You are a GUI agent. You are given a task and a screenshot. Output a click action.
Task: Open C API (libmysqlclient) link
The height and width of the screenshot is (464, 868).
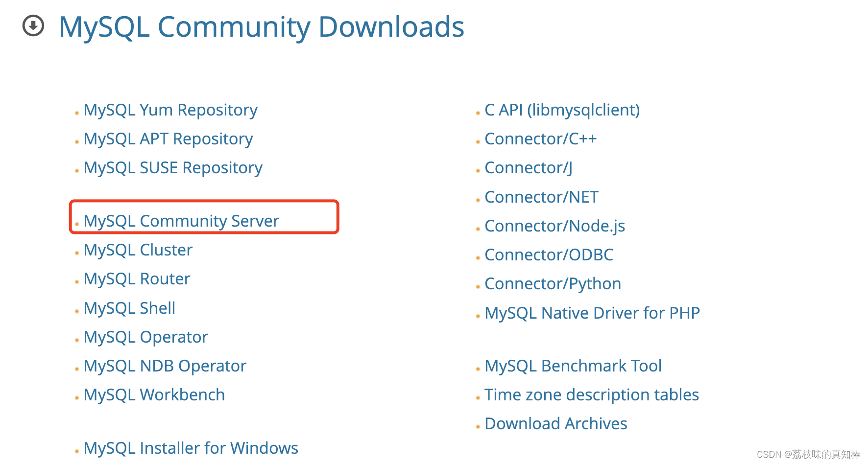click(562, 110)
